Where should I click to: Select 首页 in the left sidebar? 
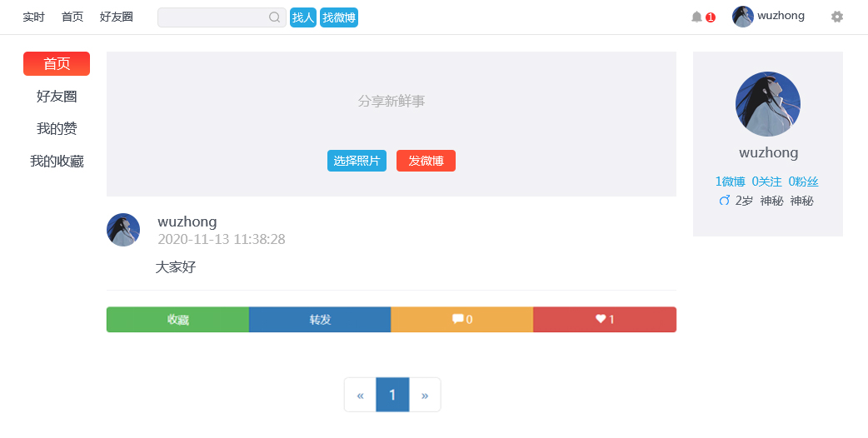pyautogui.click(x=57, y=64)
